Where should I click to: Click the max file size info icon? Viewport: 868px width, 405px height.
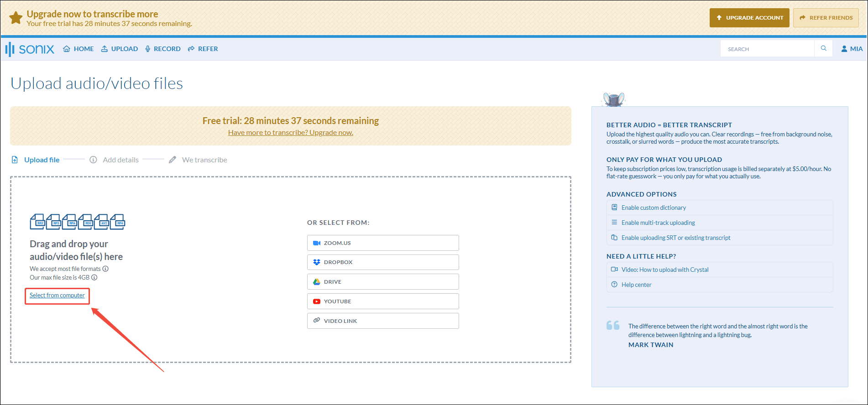click(x=94, y=278)
